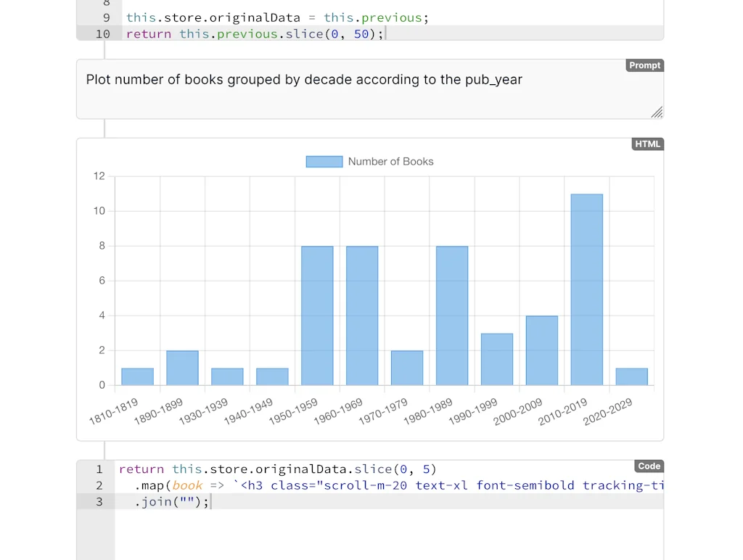Click the Code badge on the bottom cell
This screenshot has width=743, height=560.
649,466
